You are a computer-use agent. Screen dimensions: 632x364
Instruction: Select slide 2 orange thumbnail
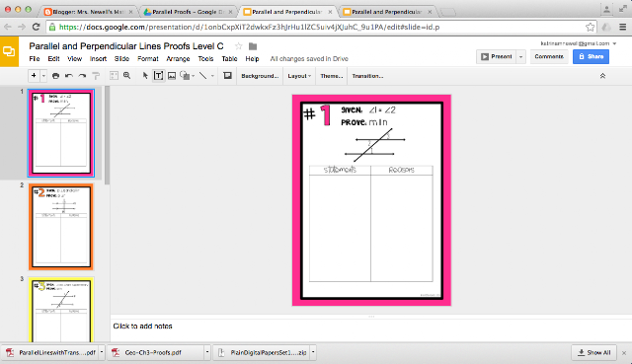click(61, 227)
